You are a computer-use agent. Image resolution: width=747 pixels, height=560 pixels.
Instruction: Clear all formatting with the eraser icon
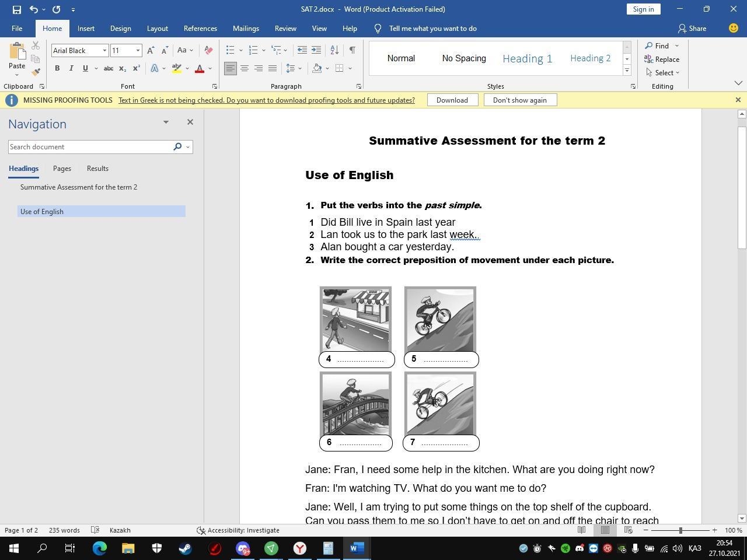click(x=208, y=50)
